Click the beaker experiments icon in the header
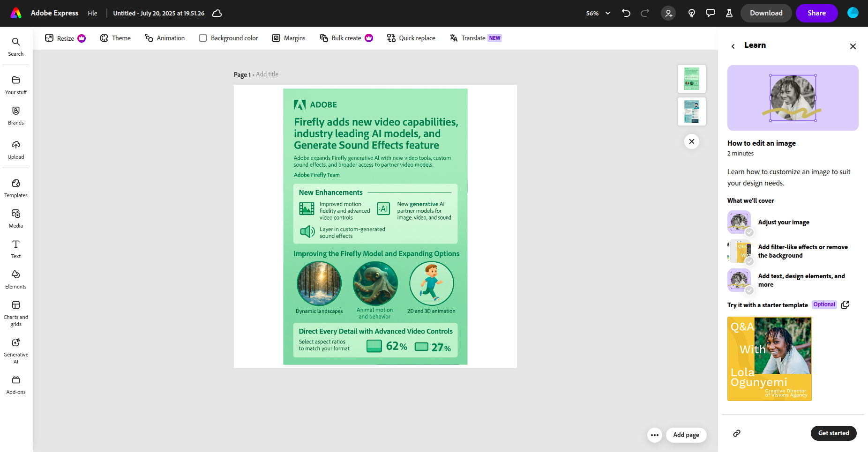 (x=729, y=13)
